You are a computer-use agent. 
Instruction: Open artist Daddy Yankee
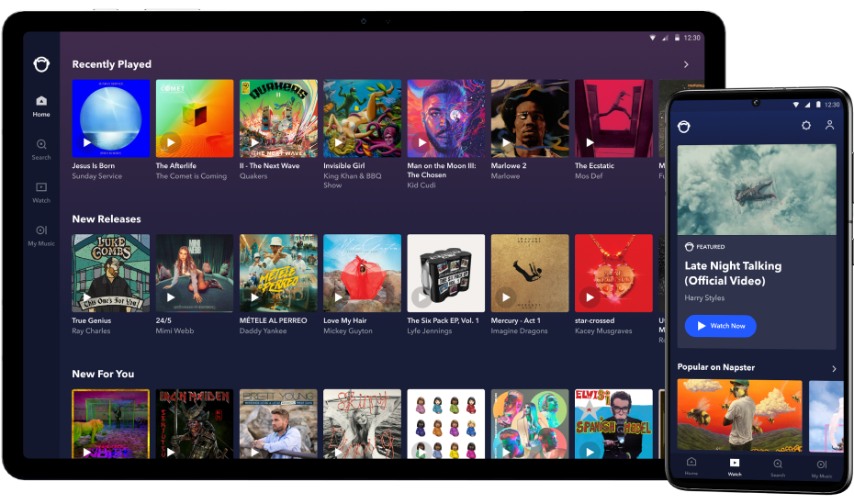[x=263, y=330]
